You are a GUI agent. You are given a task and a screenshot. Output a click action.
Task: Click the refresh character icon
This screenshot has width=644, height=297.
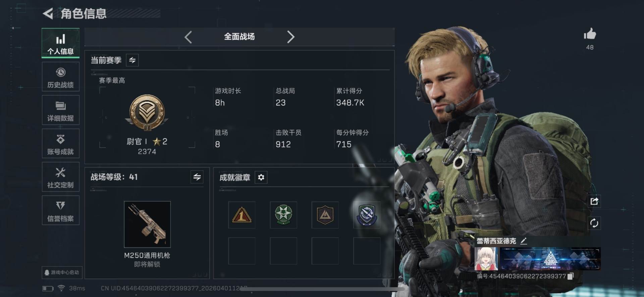pos(594,223)
